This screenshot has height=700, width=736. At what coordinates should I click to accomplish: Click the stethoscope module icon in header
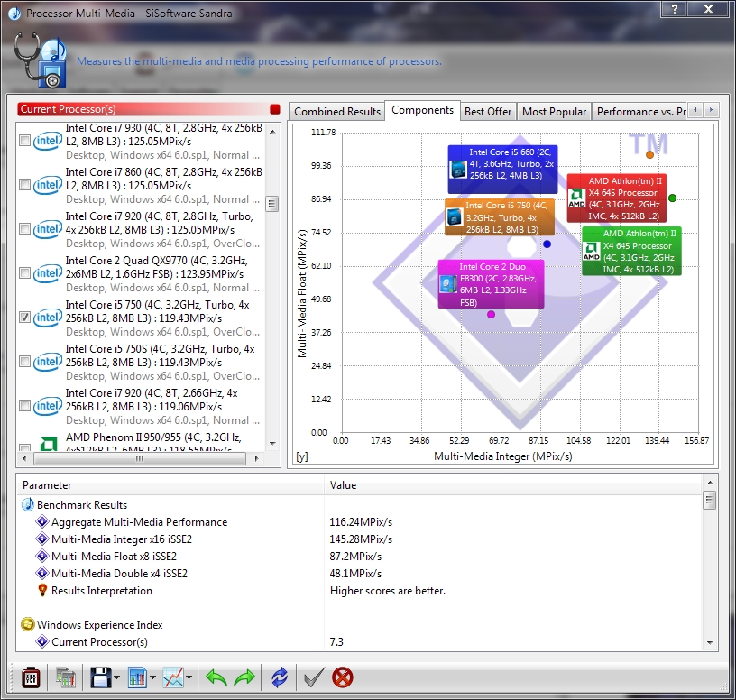click(40, 60)
